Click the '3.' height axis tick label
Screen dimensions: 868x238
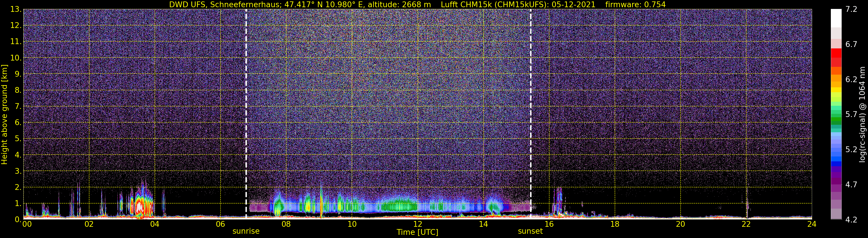(x=18, y=171)
